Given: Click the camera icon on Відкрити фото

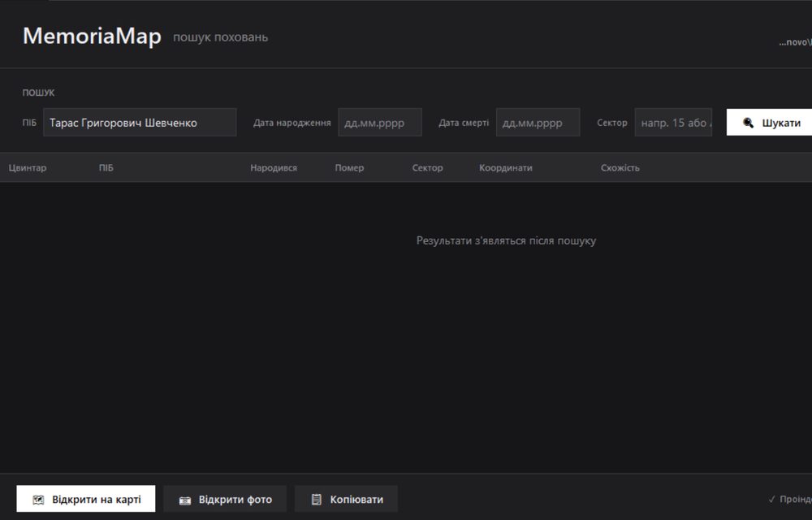Looking at the screenshot, I should [x=185, y=500].
